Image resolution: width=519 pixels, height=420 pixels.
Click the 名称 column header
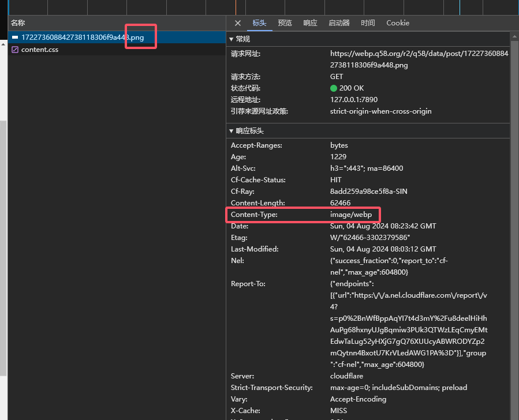point(18,23)
